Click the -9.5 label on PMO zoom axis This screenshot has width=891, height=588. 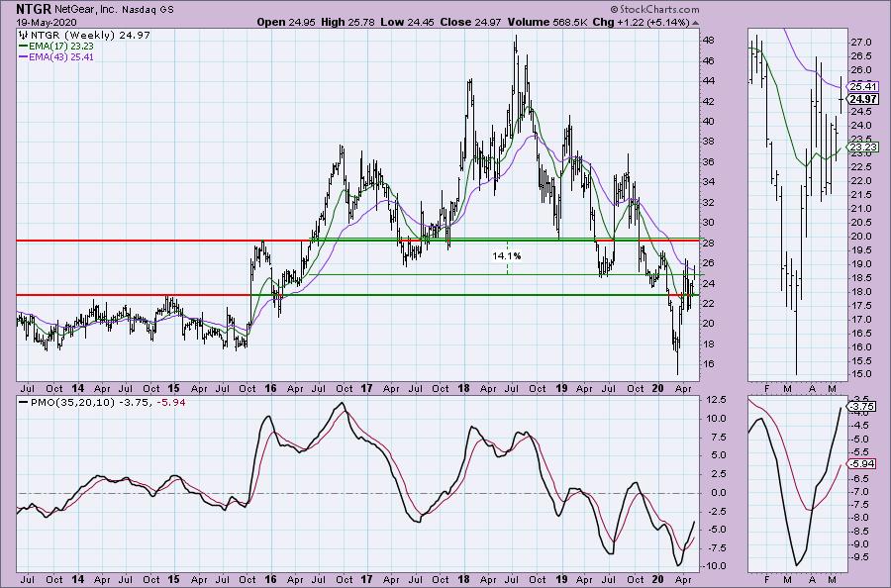pos(859,557)
